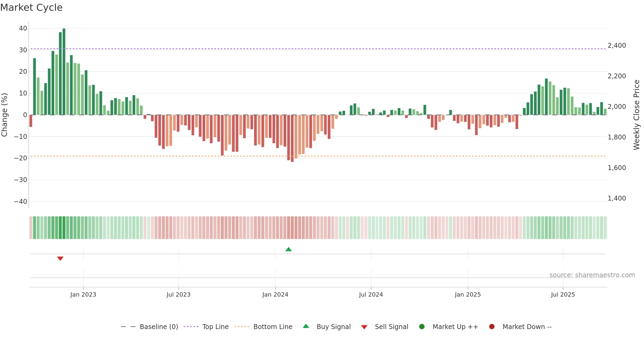Click the green triangle icon in legend
Image resolution: width=644 pixels, height=362 pixels.
coord(306,326)
